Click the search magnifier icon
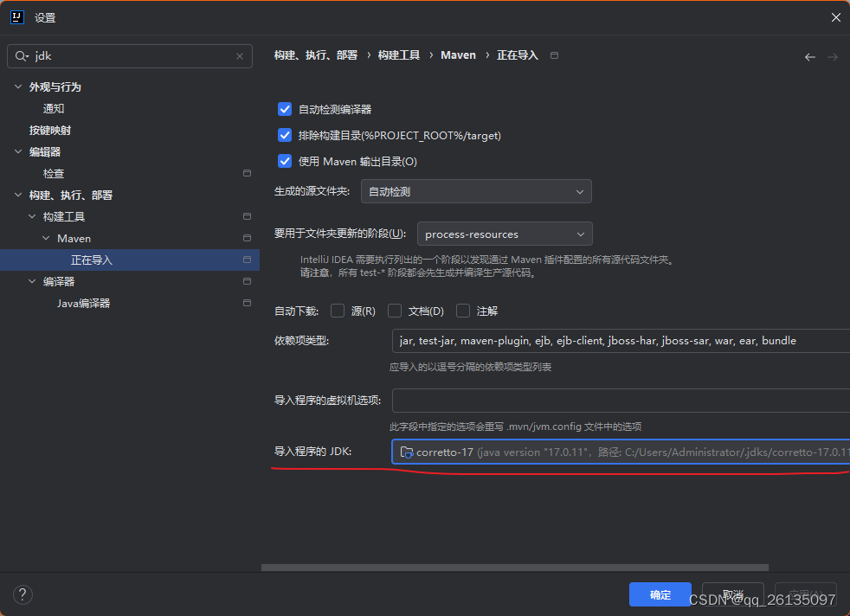The width and height of the screenshot is (850, 616). click(x=21, y=56)
